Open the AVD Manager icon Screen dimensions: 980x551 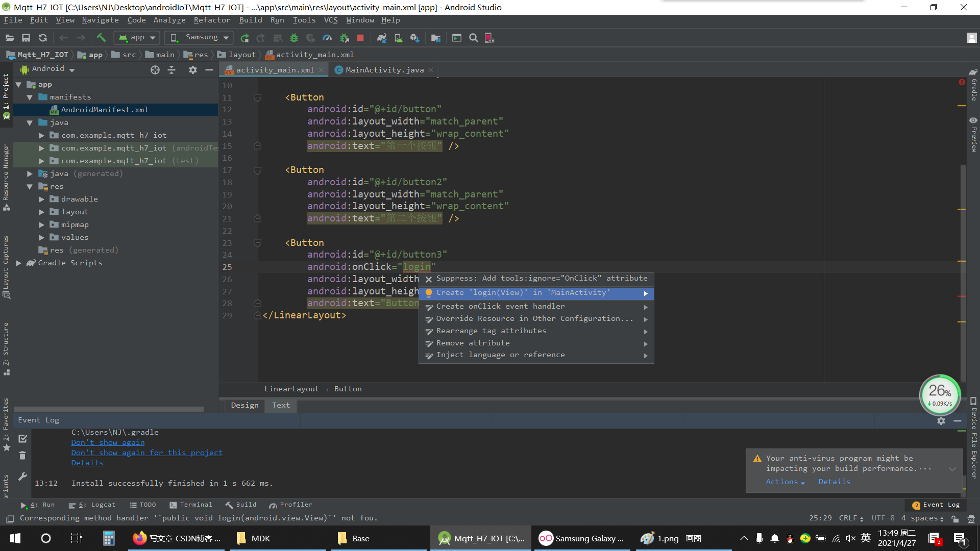[398, 38]
